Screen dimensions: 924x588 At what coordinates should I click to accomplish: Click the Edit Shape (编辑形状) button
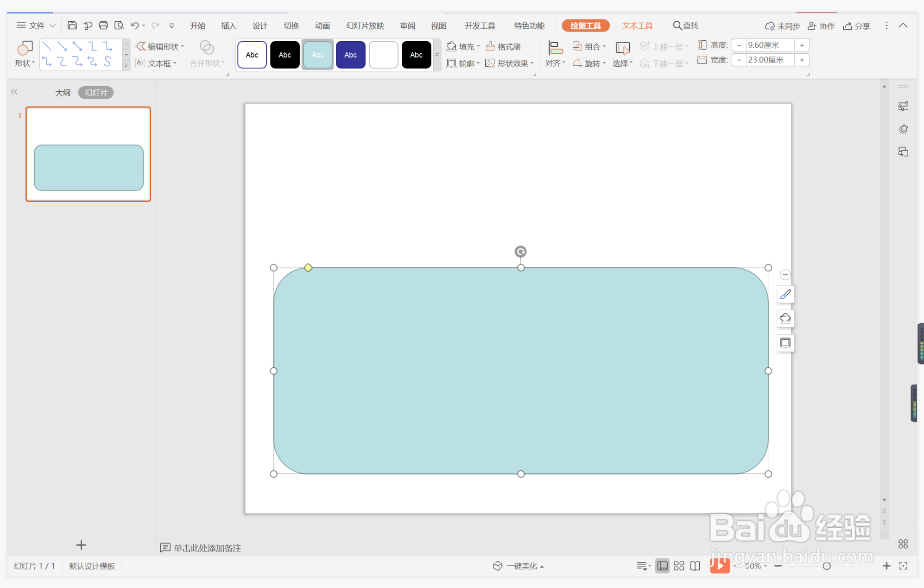coord(160,46)
